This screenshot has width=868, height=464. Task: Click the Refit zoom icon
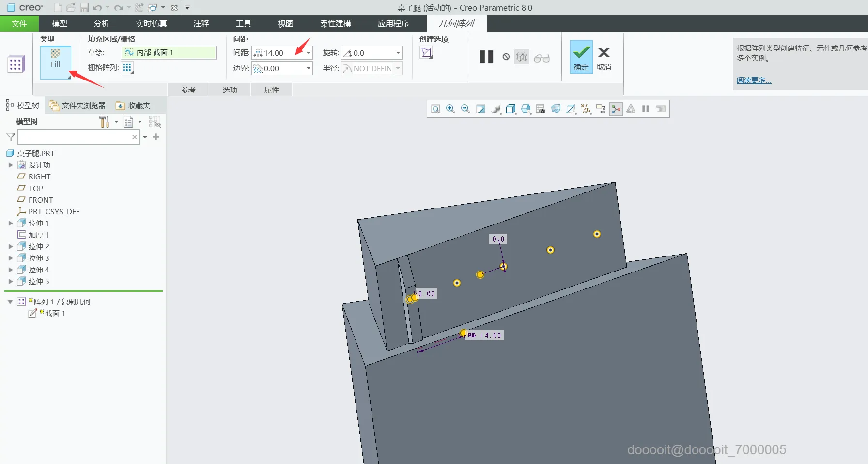click(435, 109)
